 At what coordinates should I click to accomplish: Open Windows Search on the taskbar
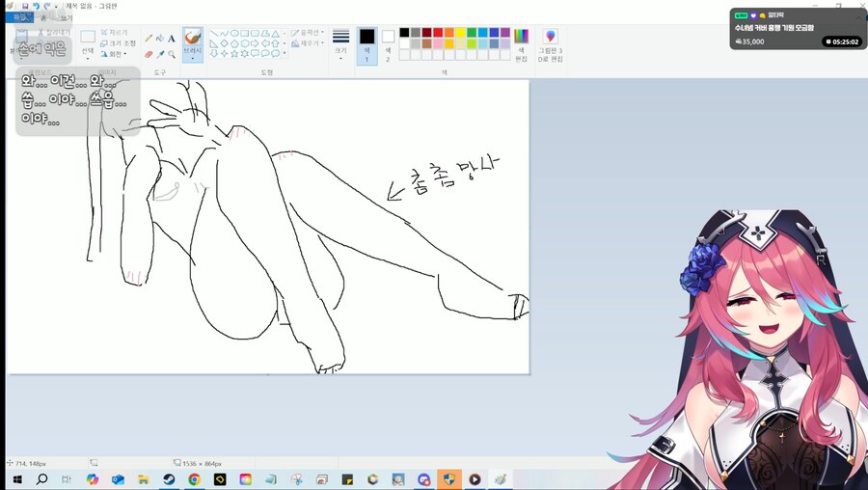pyautogui.click(x=41, y=479)
